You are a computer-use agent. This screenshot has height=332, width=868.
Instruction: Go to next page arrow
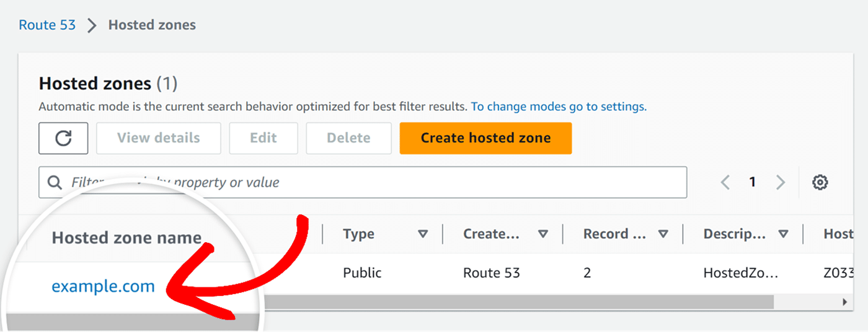tap(781, 182)
